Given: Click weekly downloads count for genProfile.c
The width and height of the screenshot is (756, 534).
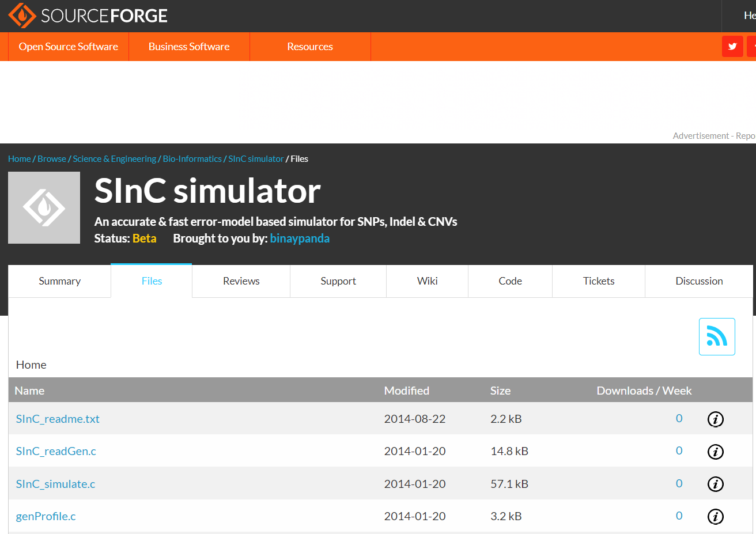Looking at the screenshot, I should tap(679, 516).
